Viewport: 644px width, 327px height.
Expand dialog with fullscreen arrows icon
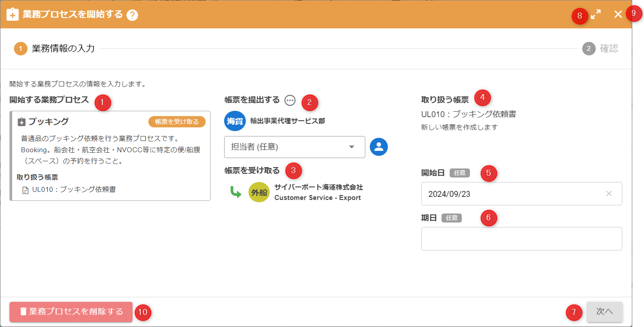(596, 14)
